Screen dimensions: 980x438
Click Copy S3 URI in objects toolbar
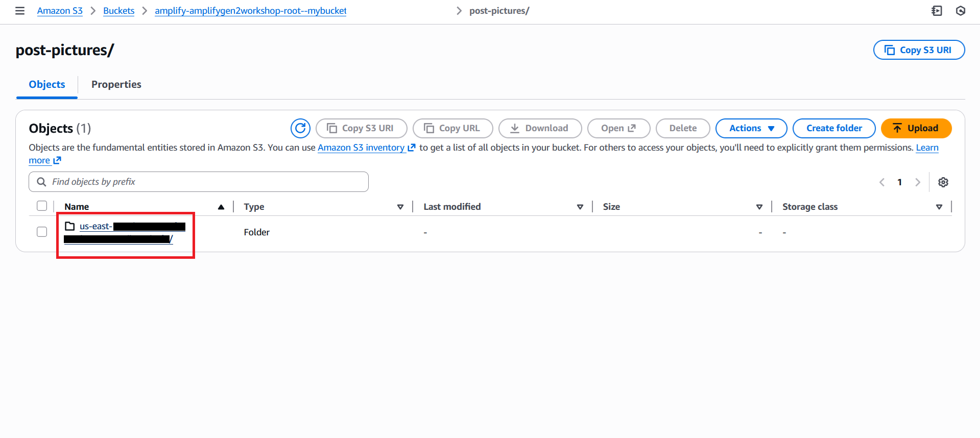[x=362, y=128]
